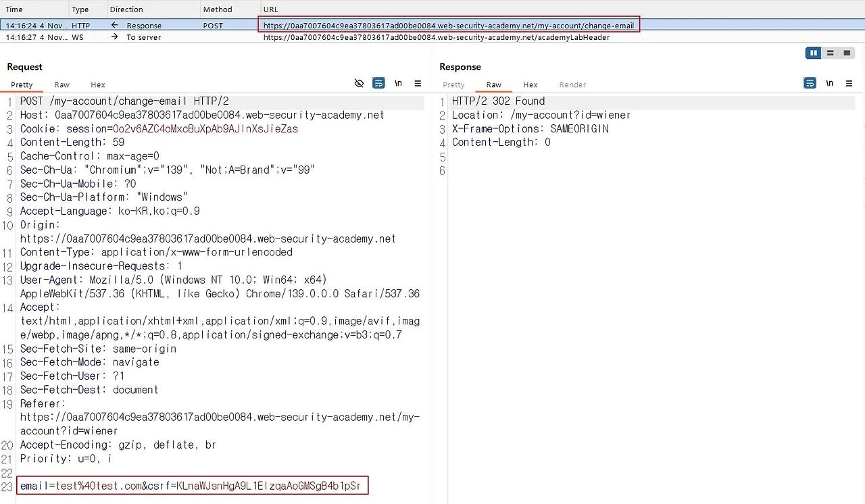Click the email and csrf request body
This screenshot has width=865, height=504.
191,486
